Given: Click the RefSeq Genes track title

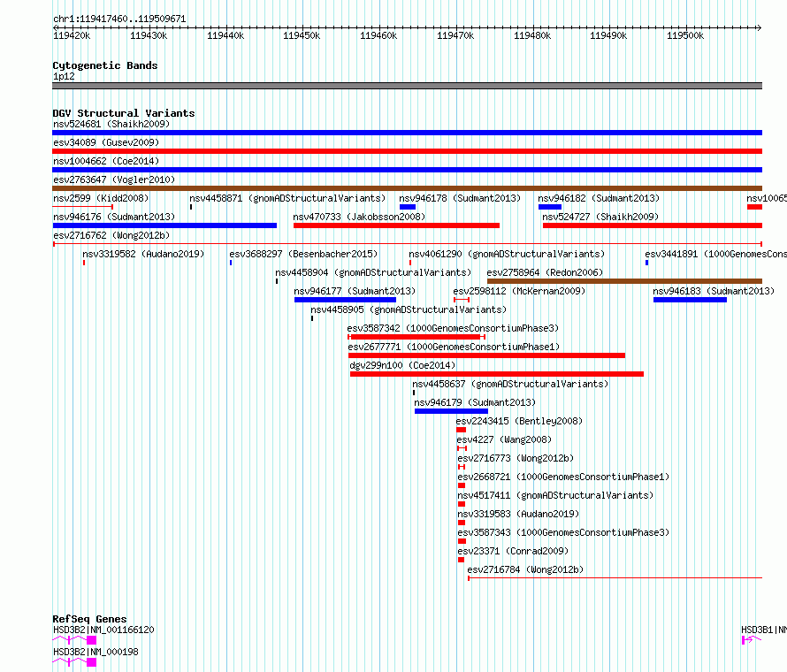Looking at the screenshot, I should point(89,619).
